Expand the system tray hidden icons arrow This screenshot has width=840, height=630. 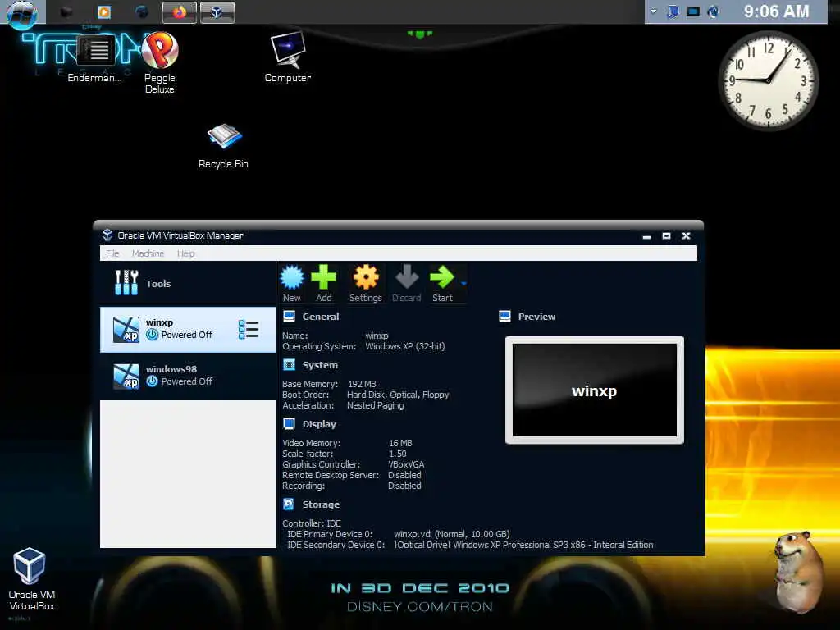[654, 11]
